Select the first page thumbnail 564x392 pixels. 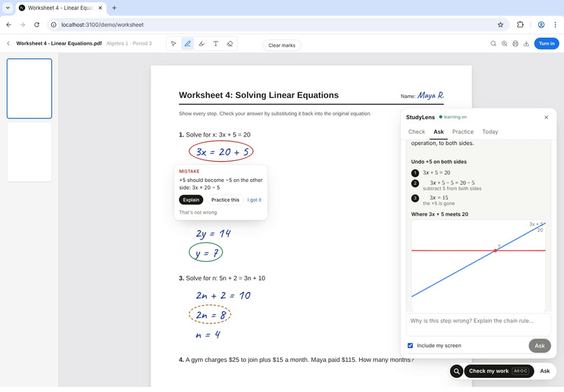tap(29, 89)
